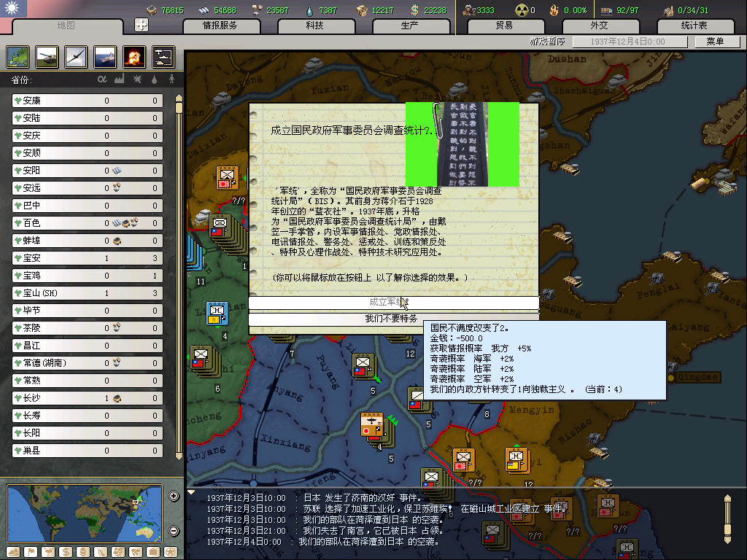This screenshot has height=560, width=747.
Task: Click province list scrollbar up arrow
Action: coord(179,98)
